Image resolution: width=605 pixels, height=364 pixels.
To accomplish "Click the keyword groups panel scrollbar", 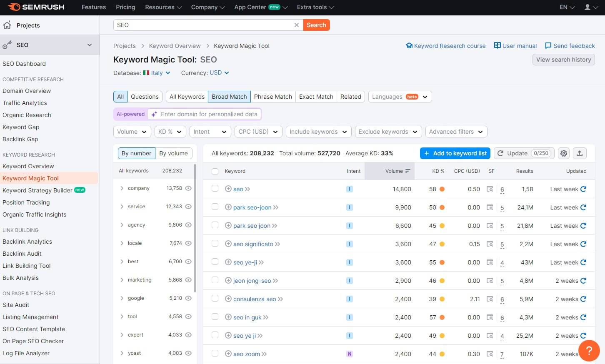I will point(195,228).
